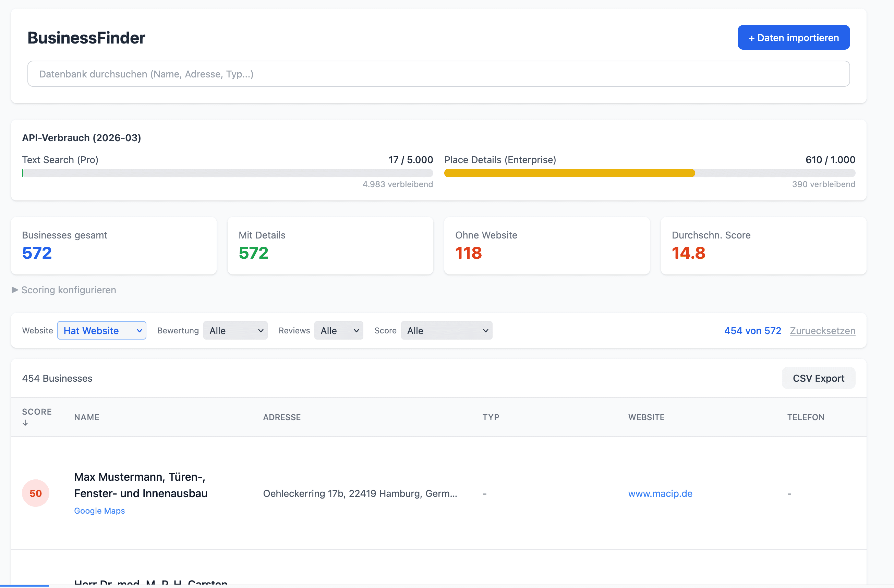894x588 pixels.
Task: Open the Reviews filter dropdown
Action: tap(338, 330)
